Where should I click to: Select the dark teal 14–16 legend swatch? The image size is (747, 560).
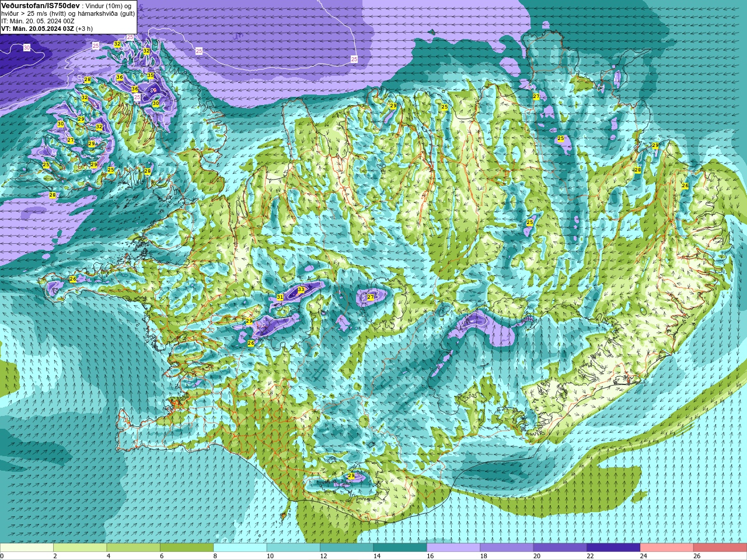pyautogui.click(x=400, y=548)
